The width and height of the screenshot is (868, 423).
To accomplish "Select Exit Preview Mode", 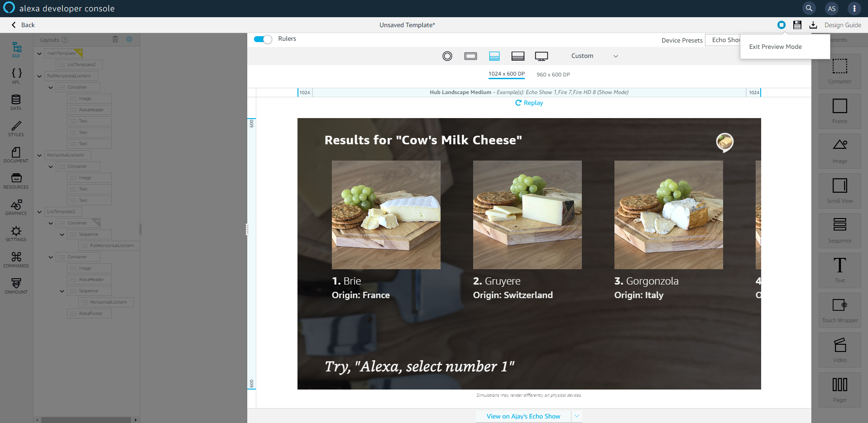I will (x=775, y=47).
